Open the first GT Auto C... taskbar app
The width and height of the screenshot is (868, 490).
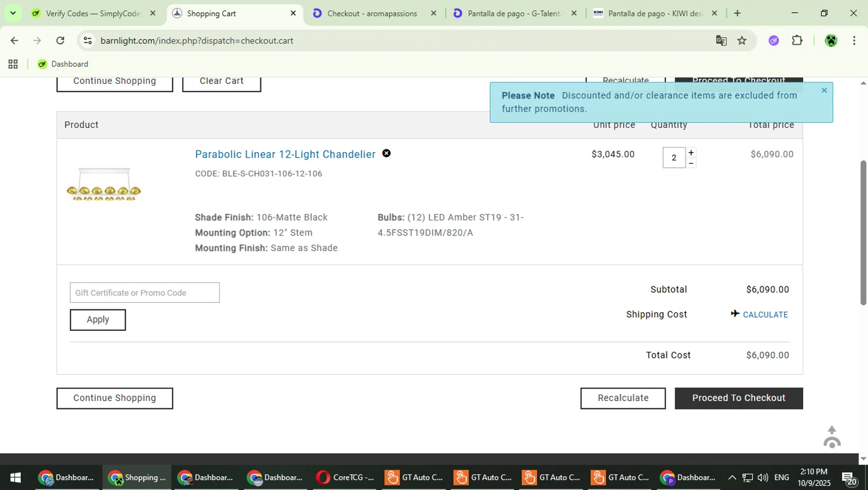[x=414, y=477]
